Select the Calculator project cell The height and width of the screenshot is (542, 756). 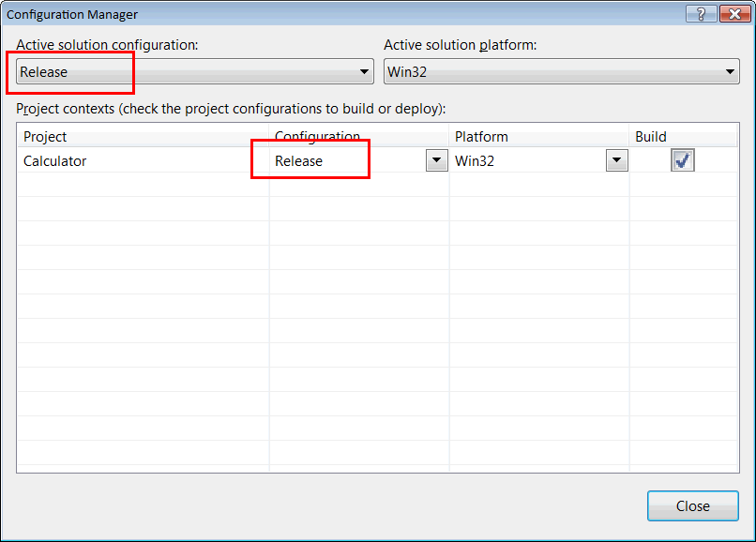tap(144, 160)
